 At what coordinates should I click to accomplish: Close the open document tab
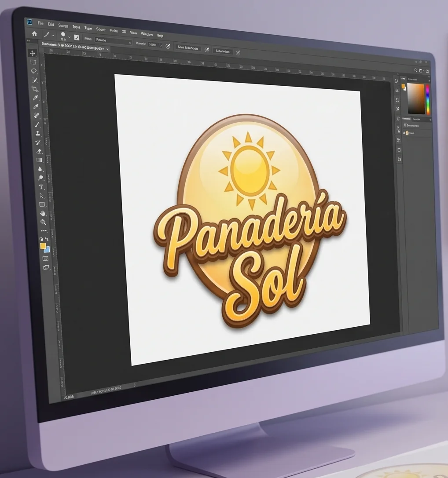click(107, 49)
